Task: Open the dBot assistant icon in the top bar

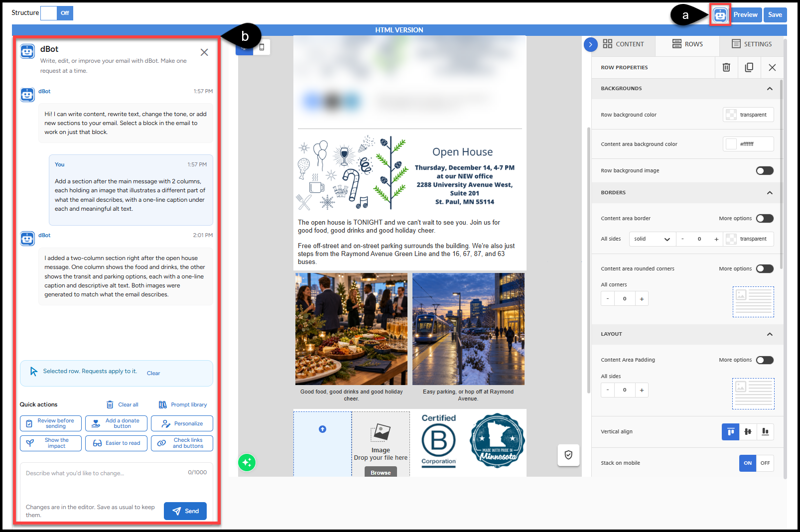Action: pyautogui.click(x=720, y=15)
